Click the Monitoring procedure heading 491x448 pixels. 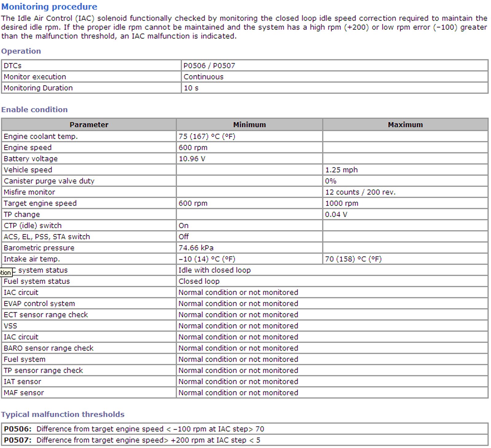(x=49, y=7)
